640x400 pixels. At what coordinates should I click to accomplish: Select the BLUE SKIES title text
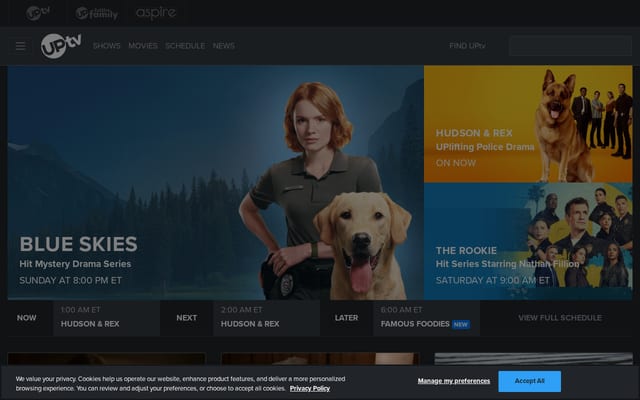[x=79, y=244]
